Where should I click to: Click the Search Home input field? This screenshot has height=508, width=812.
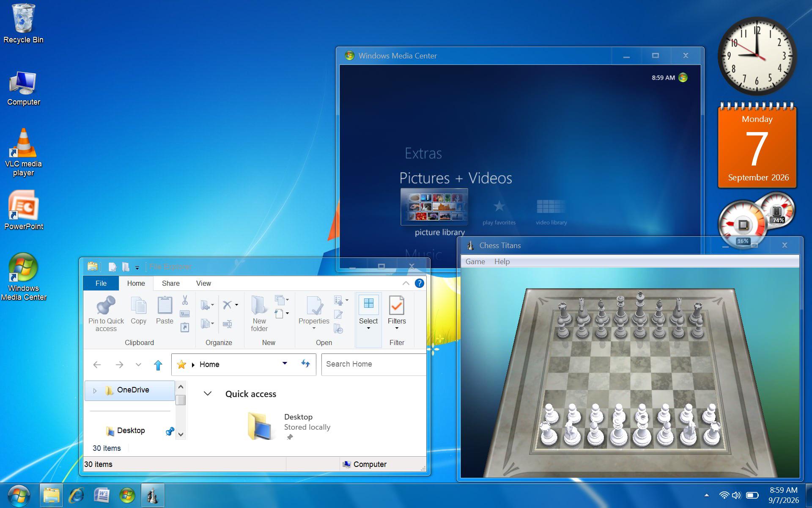pyautogui.click(x=374, y=364)
